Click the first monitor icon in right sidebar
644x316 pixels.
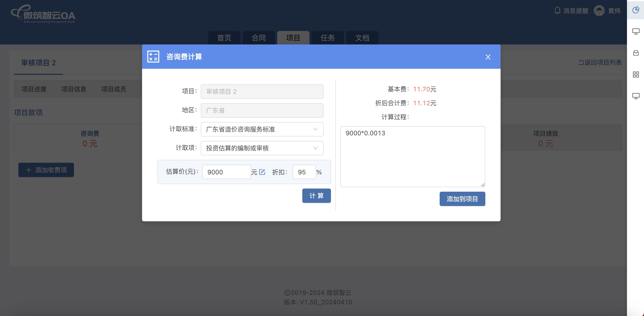[x=635, y=31]
